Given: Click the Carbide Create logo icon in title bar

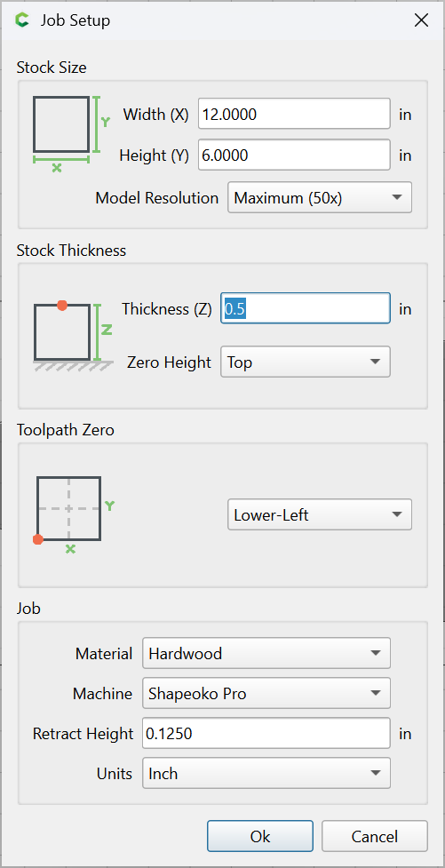Looking at the screenshot, I should coord(22,20).
